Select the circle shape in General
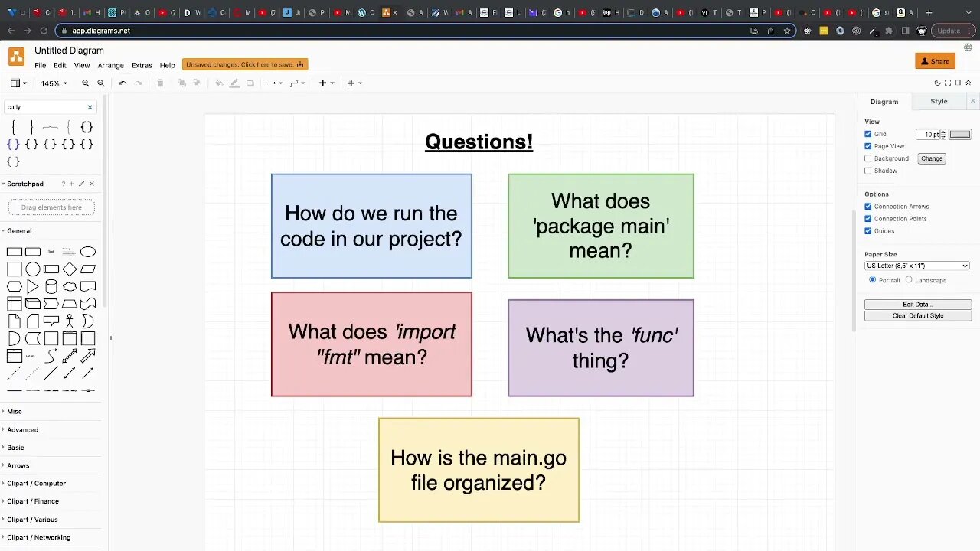 (x=33, y=269)
